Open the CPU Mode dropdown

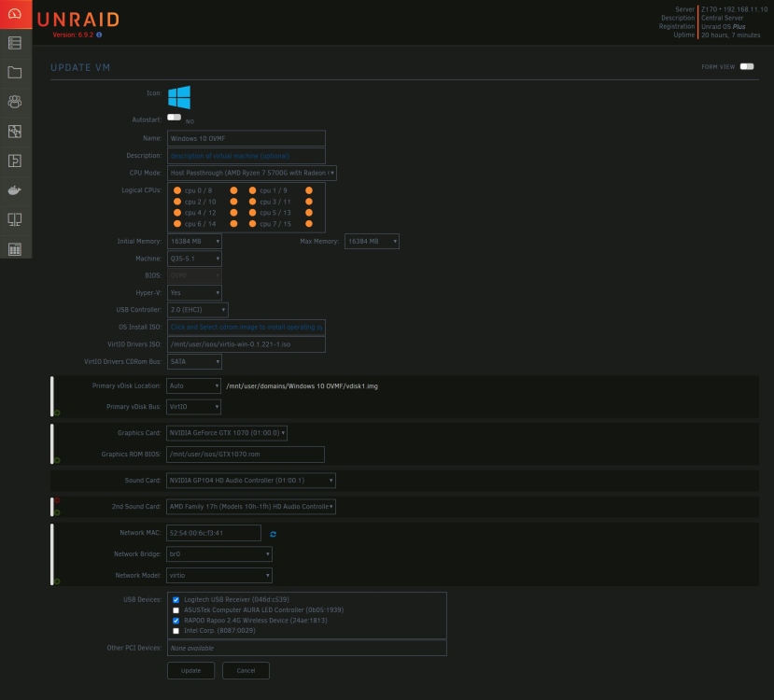tap(252, 174)
